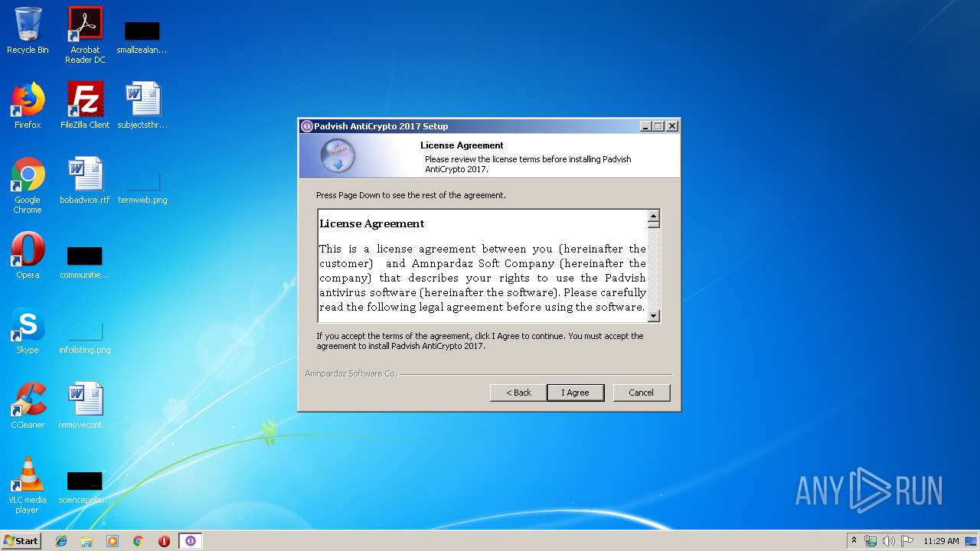Select the termweb.png file icon
This screenshot has width=980, height=551.
tap(142, 187)
